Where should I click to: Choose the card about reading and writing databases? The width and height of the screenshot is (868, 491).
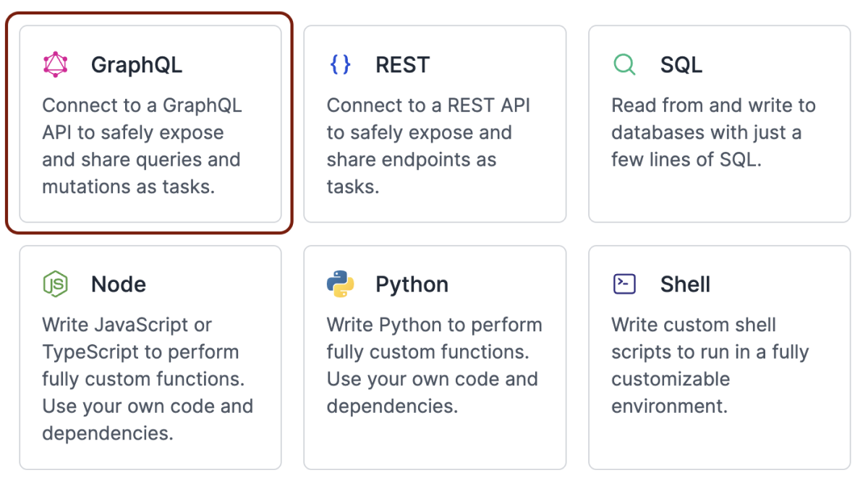point(720,124)
